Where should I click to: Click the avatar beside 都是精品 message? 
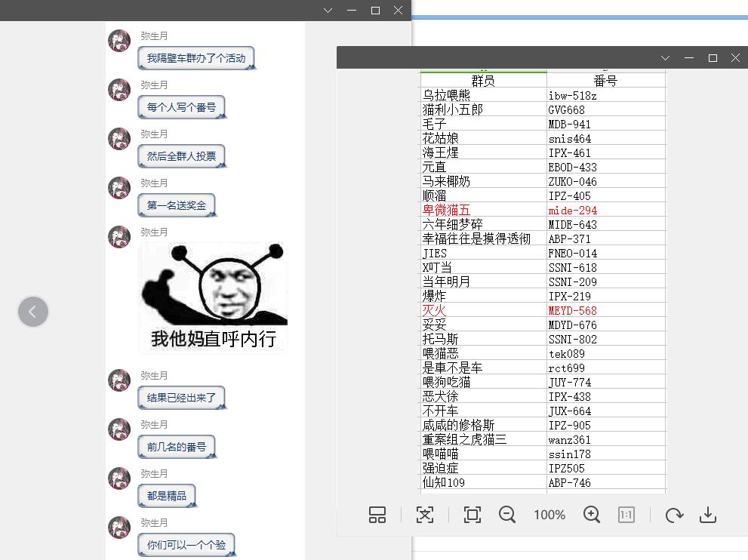tap(119, 478)
